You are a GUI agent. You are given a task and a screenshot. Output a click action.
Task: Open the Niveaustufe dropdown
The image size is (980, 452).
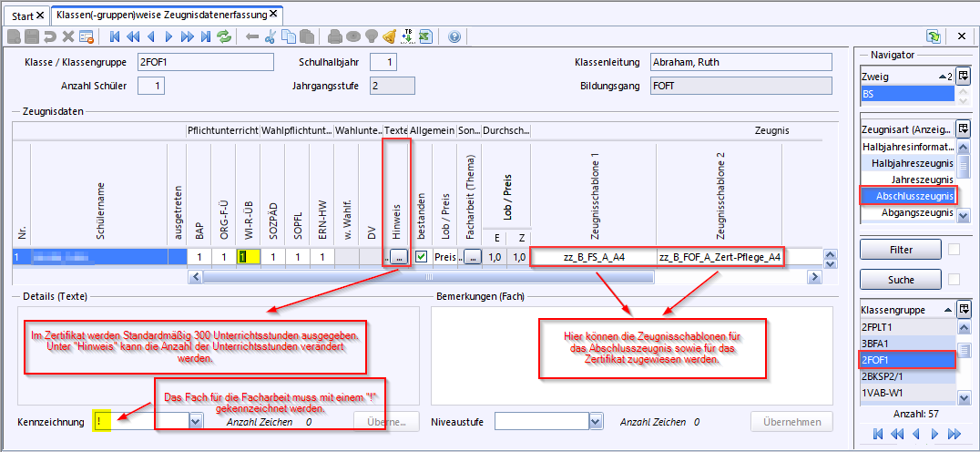click(596, 422)
